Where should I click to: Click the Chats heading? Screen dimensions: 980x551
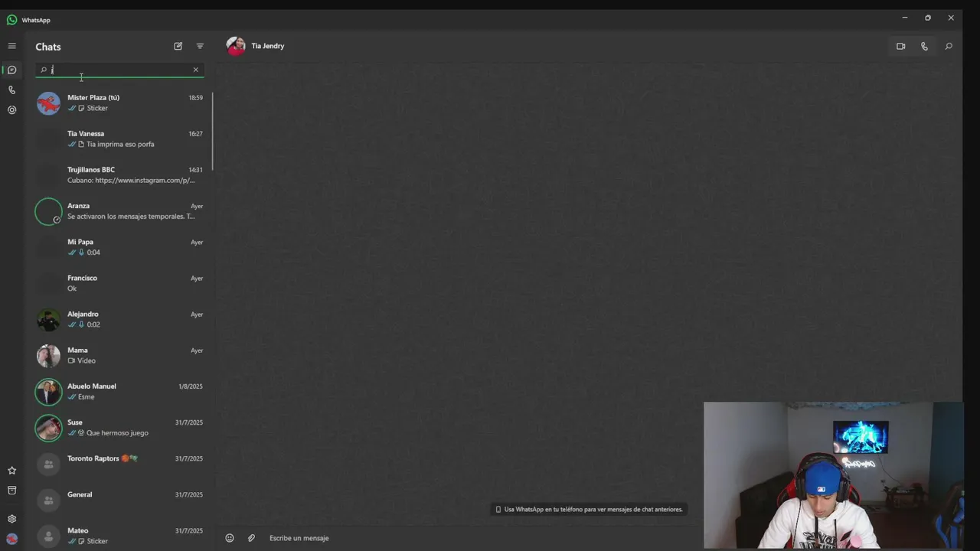47,47
